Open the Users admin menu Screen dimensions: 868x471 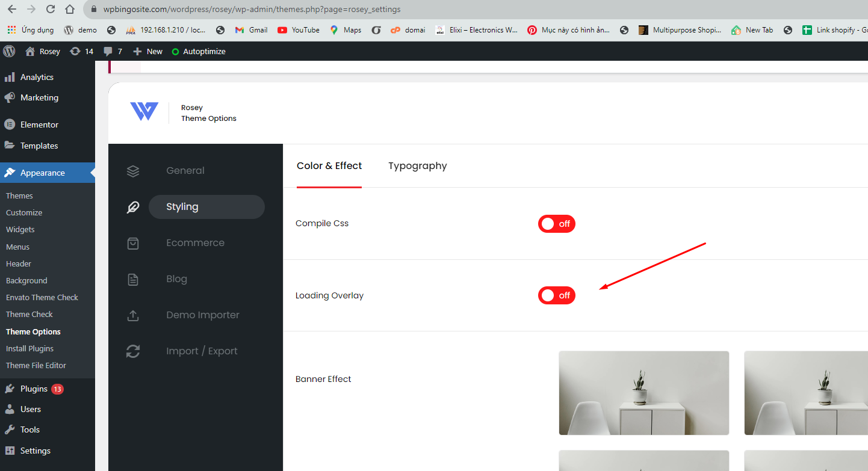48,409
